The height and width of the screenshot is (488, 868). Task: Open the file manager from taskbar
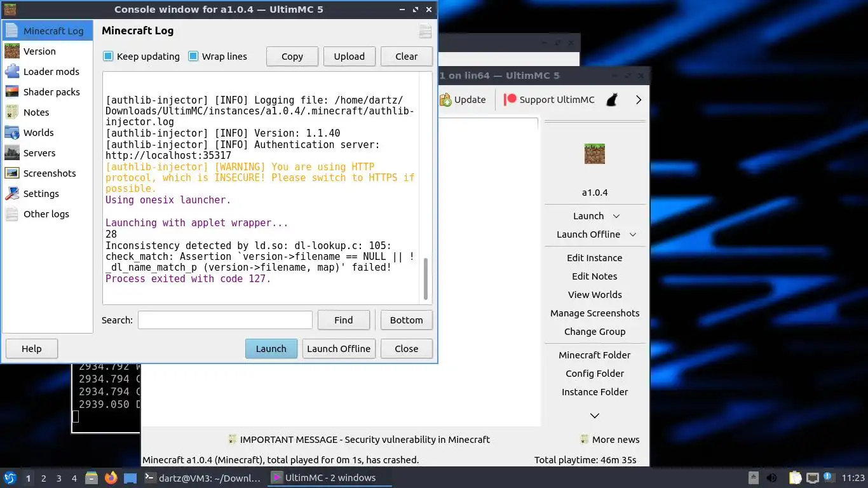(92, 478)
